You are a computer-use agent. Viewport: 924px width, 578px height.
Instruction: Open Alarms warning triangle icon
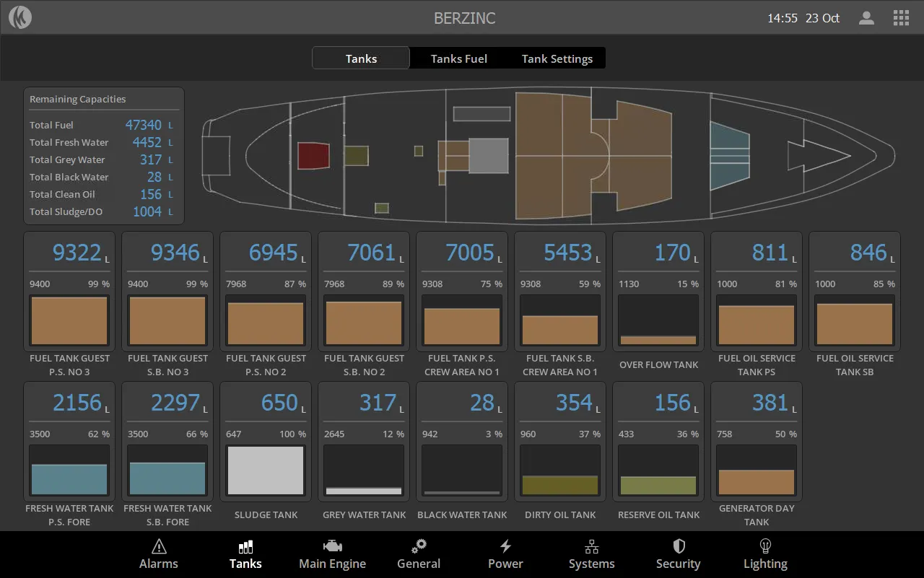159,546
